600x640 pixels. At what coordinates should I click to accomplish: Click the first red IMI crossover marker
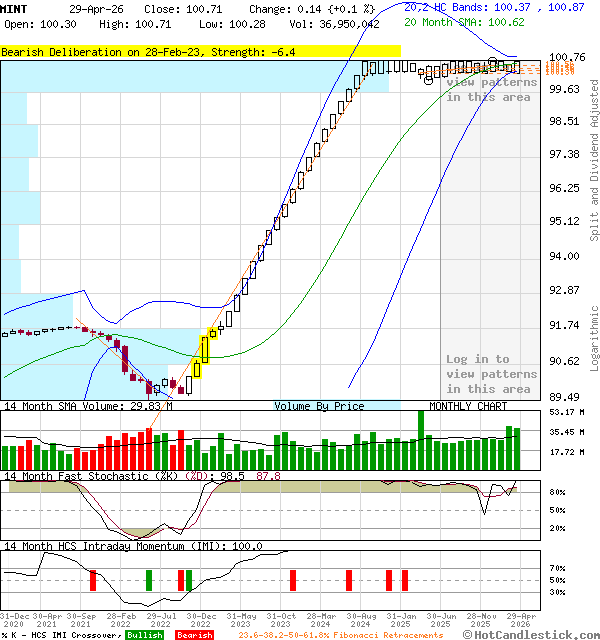(x=93, y=580)
